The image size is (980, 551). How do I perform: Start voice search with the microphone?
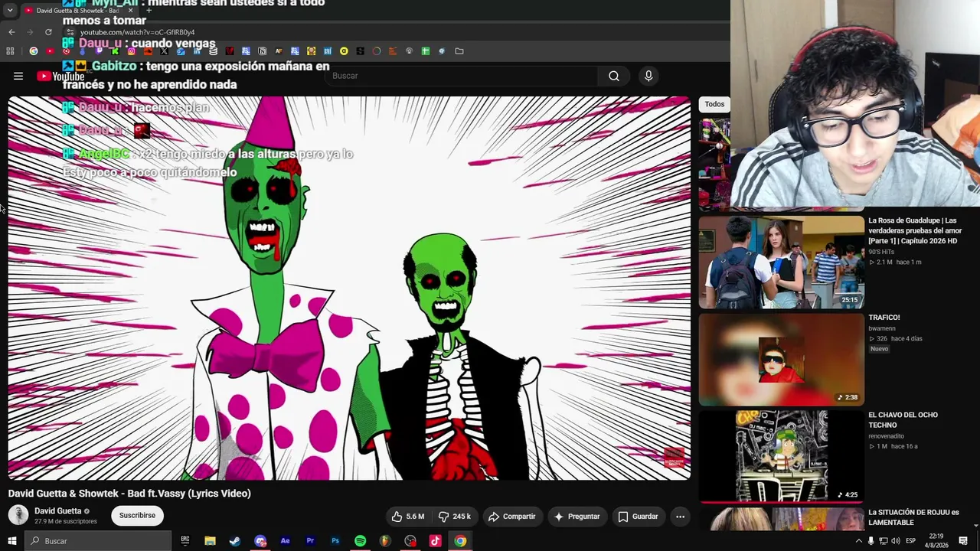[x=648, y=76]
